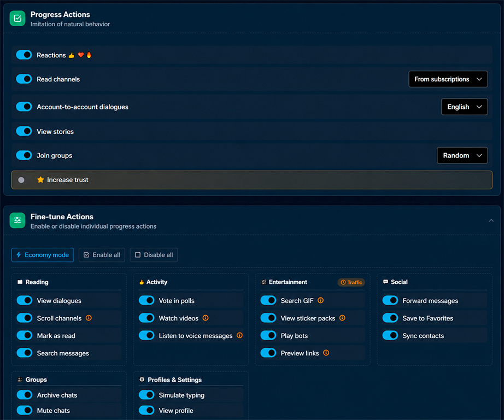Click the Progress Actions green checkmark icon
504x420 pixels.
pos(17,19)
